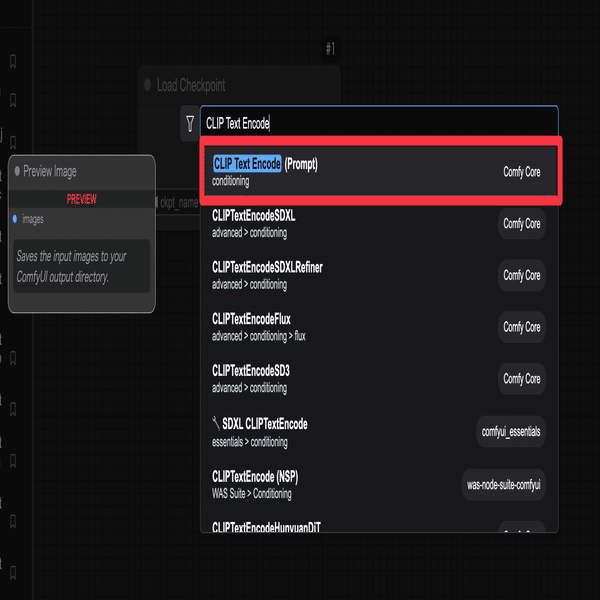Select the CLIP Text Encode (Prompt) result
This screenshot has width=600, height=600.
380,171
